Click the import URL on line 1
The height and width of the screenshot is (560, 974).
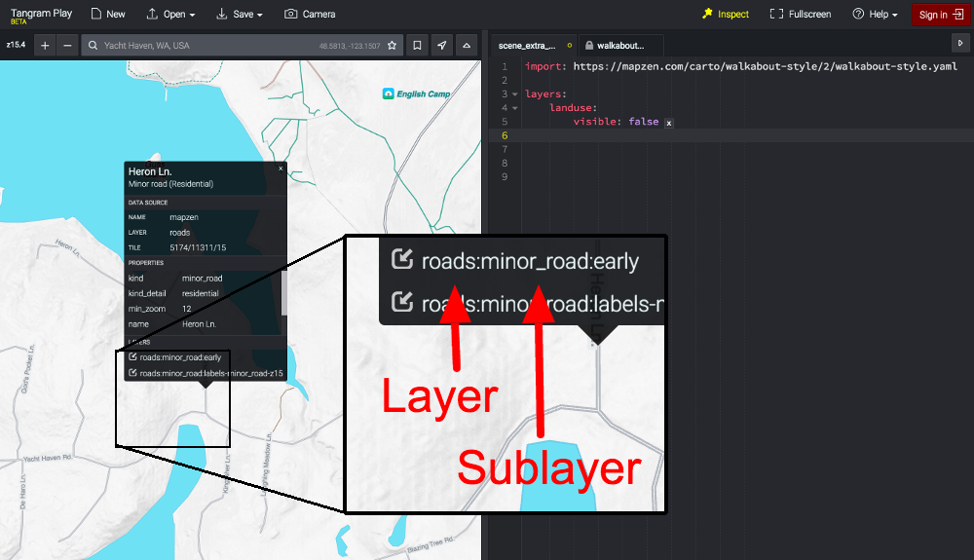point(765,66)
